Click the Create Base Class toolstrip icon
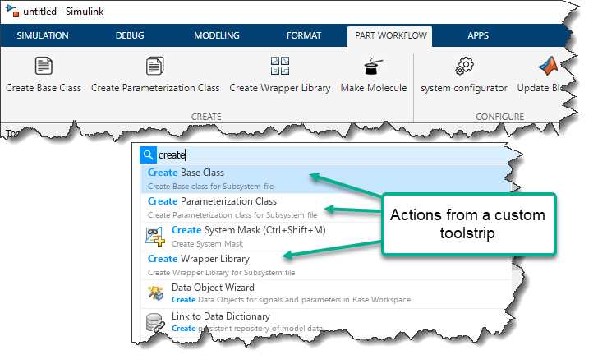 [x=44, y=66]
